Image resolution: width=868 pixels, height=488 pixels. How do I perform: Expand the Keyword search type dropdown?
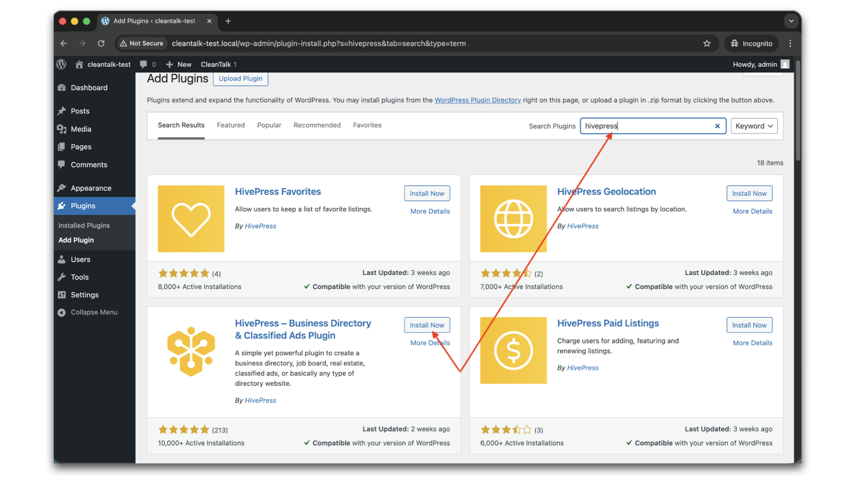[754, 126]
